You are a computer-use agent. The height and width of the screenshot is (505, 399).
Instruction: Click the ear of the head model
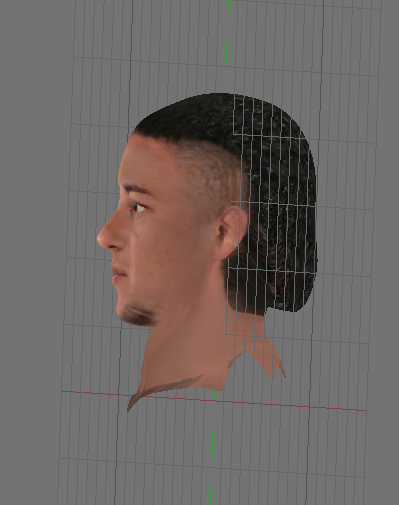point(231,233)
